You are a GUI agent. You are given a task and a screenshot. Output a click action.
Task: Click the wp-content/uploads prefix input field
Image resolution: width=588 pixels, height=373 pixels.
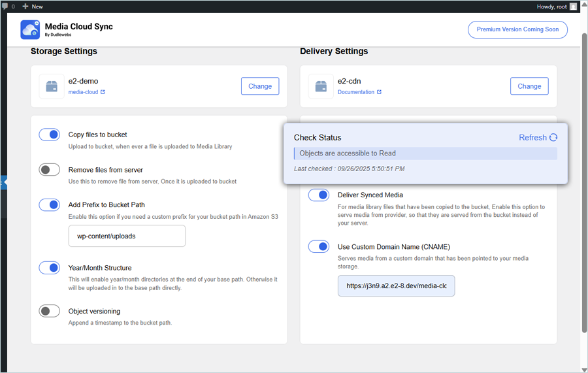point(127,236)
